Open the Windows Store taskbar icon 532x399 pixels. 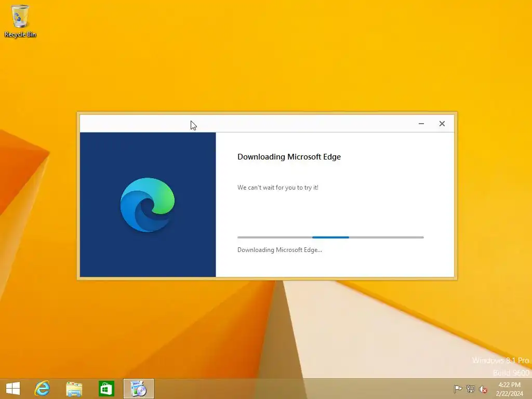[106, 389]
